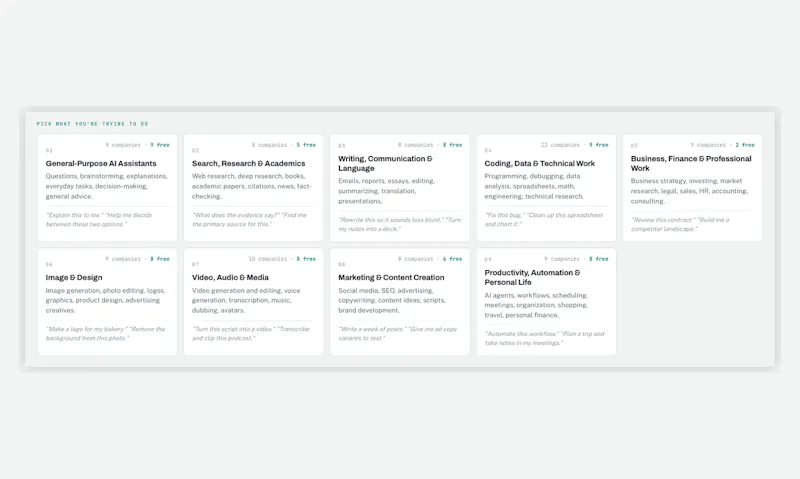This screenshot has height=479, width=800.
Task: Click the 'Social media, SEO, advertising' description
Action: (x=391, y=300)
